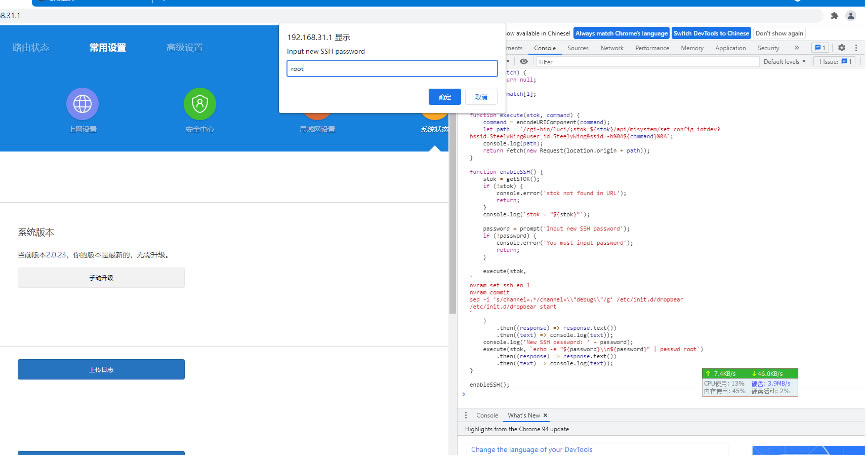This screenshot has height=456, width=866.
Task: Switch to the Sources tab
Action: [x=577, y=47]
